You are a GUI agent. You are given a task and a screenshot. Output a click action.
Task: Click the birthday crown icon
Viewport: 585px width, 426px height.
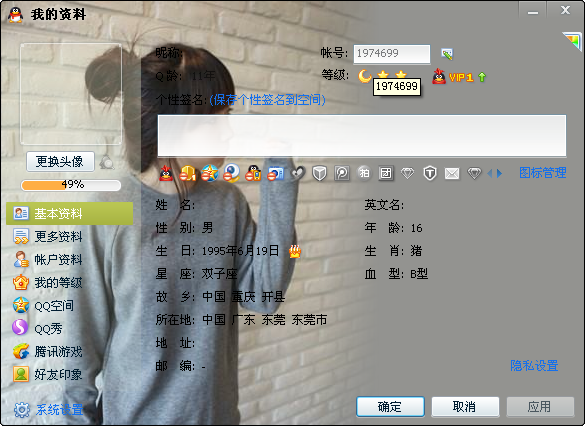point(295,251)
